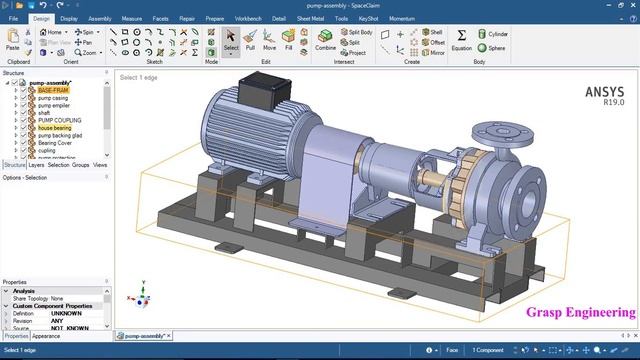Image resolution: width=640 pixels, height=360 pixels.
Task: Toggle pump backing glad checkbox
Action: (23, 135)
